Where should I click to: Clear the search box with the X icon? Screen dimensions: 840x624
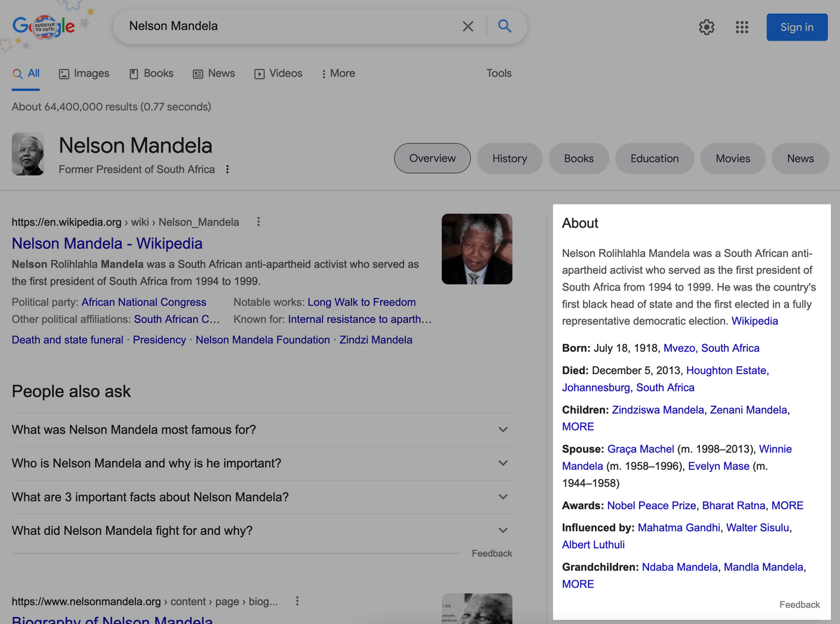point(468,27)
